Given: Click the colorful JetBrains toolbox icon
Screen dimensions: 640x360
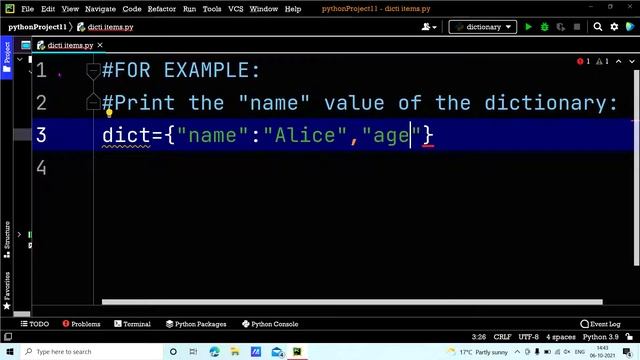Looking at the screenshot, I should (x=630, y=27).
